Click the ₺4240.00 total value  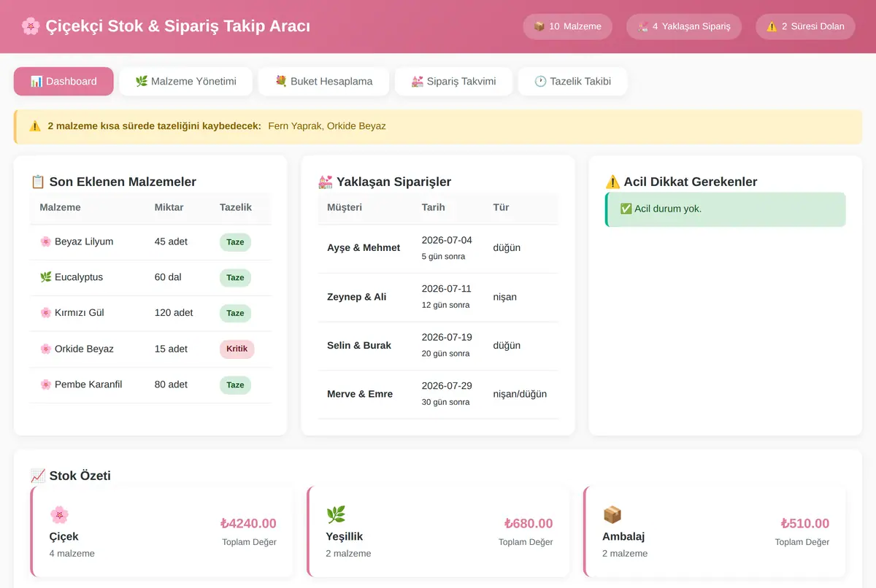click(248, 523)
